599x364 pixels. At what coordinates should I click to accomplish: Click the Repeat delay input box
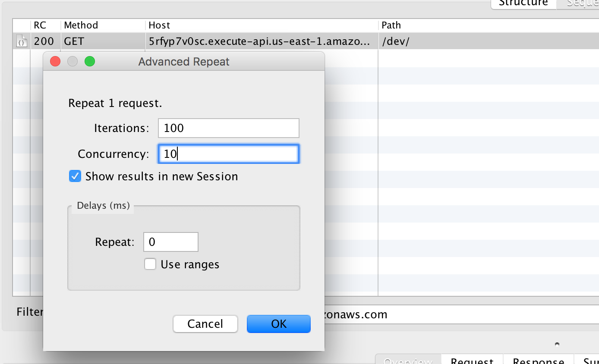[x=170, y=242]
